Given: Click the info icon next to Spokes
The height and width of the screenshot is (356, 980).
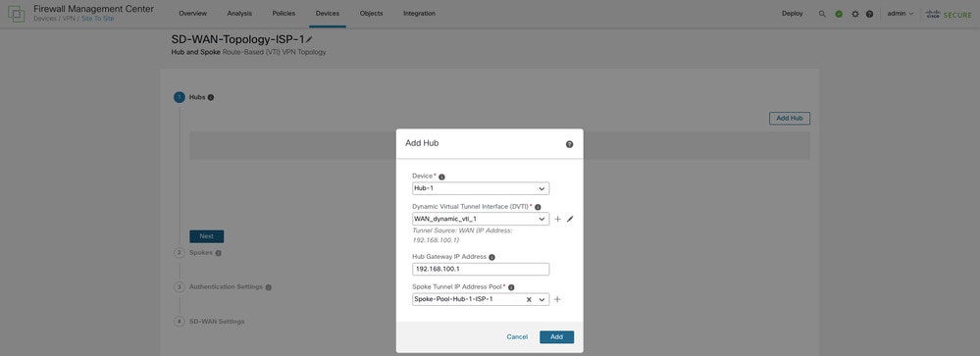Looking at the screenshot, I should (x=218, y=253).
